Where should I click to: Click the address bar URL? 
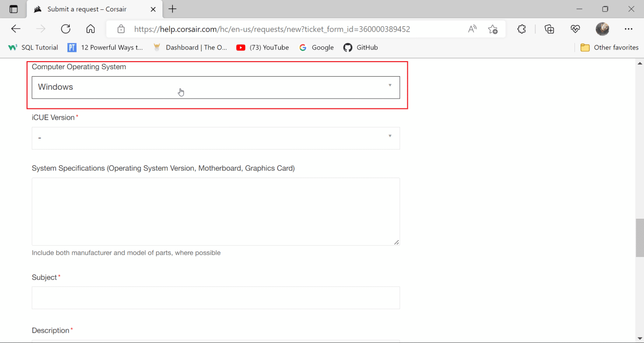[x=272, y=29]
